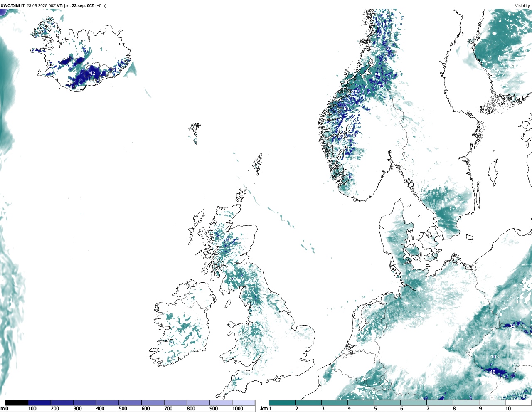Image resolution: width=532 pixels, height=412 pixels.
Task: Click the '10' tick on km legend
Action: (508, 409)
